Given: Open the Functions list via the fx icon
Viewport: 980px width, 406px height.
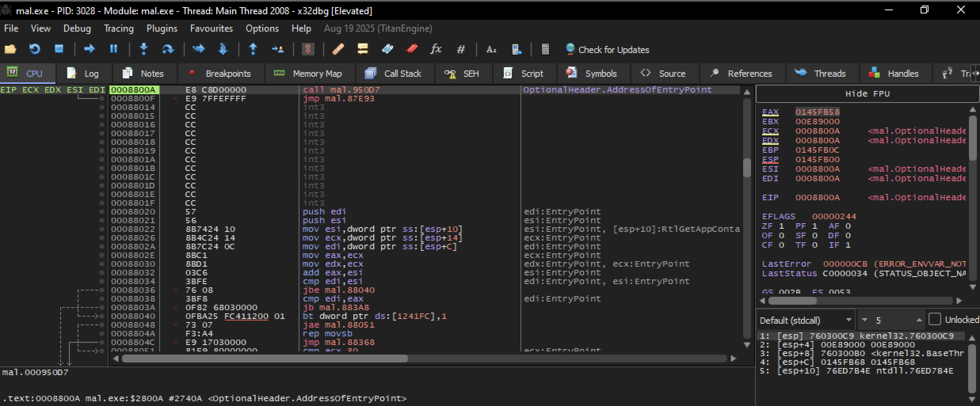Looking at the screenshot, I should pos(436,49).
